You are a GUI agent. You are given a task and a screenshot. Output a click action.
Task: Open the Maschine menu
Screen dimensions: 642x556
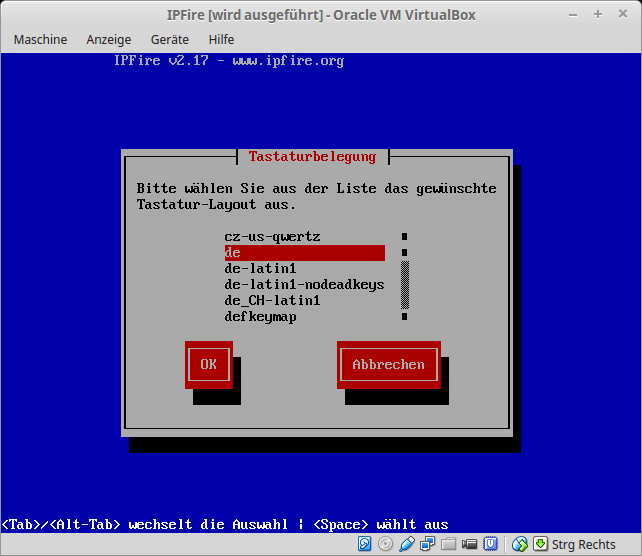(40, 40)
